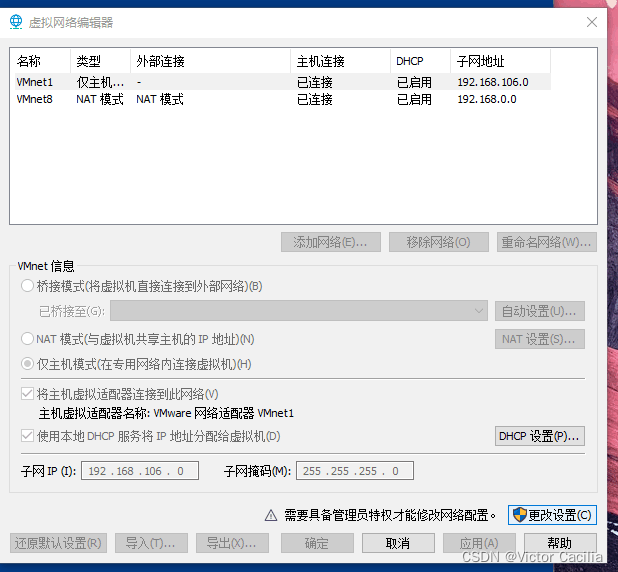618x572 pixels.
Task: Click the 外部连接 column header
Action: point(210,61)
